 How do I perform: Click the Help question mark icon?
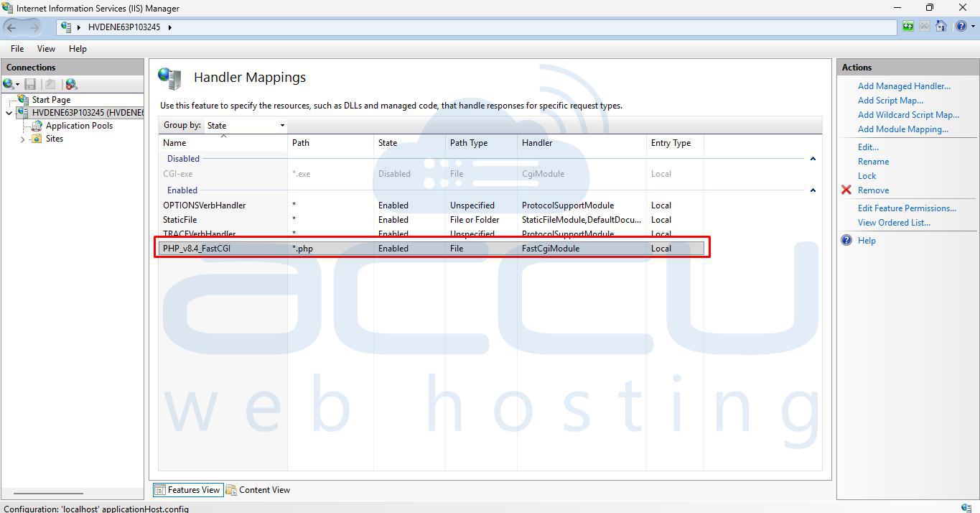[961, 26]
